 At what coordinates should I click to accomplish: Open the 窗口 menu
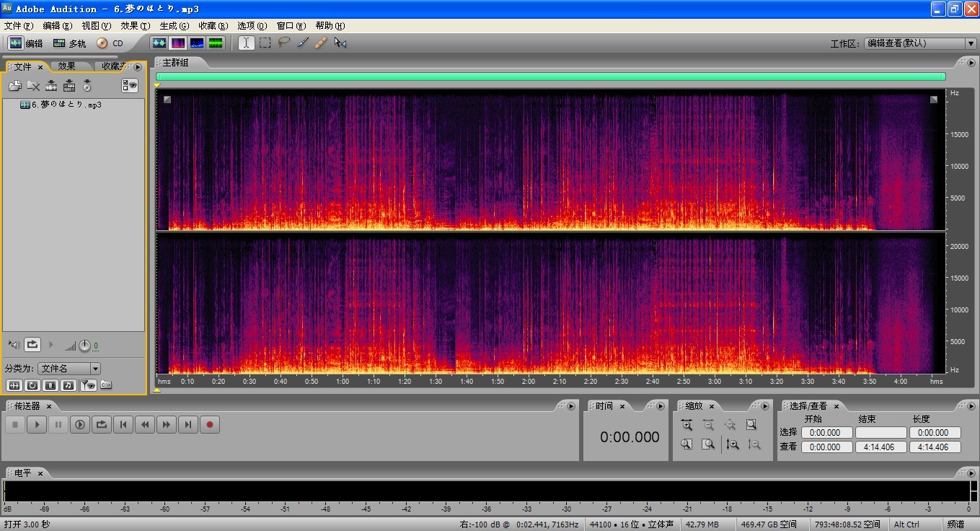click(291, 25)
